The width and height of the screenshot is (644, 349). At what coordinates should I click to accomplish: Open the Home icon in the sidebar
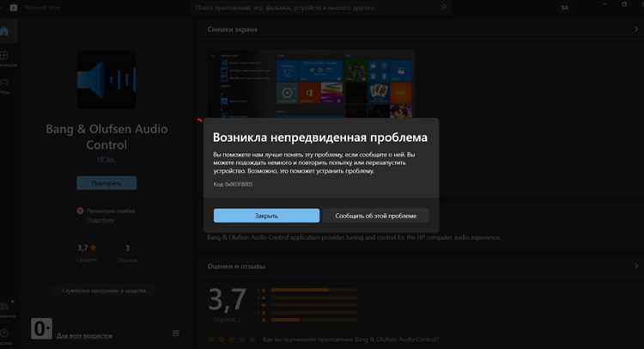[4, 31]
